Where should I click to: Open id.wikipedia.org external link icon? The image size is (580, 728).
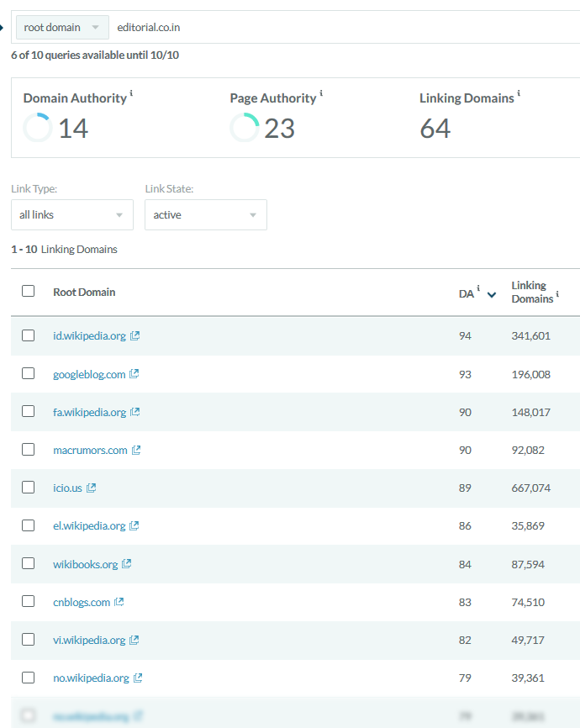coord(135,335)
